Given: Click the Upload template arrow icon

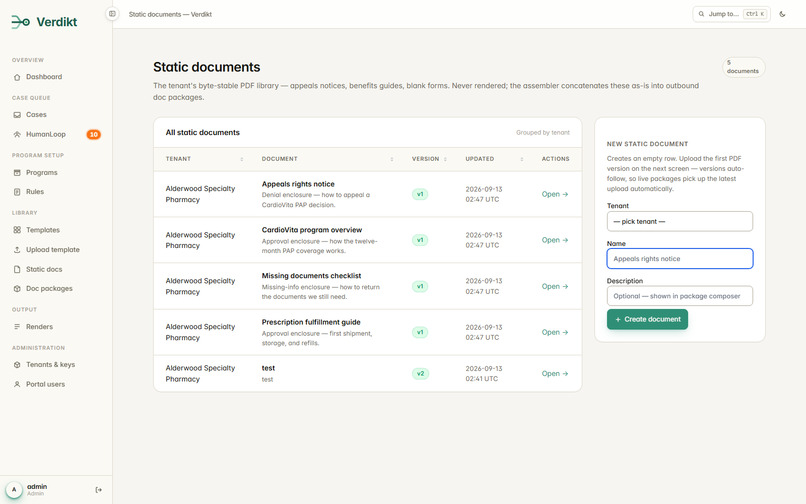Looking at the screenshot, I should 17,249.
